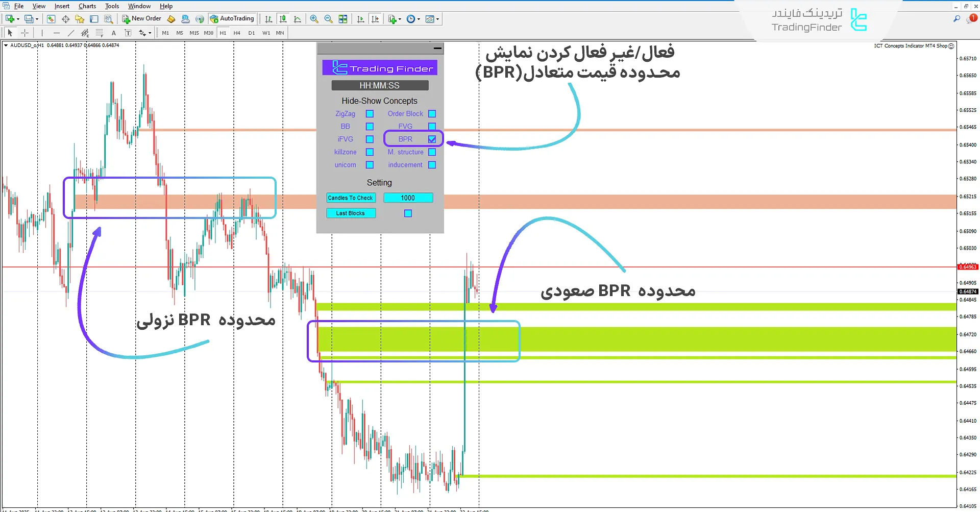980x512 pixels.
Task: Open the arrows tool dropdown
Action: point(150,33)
